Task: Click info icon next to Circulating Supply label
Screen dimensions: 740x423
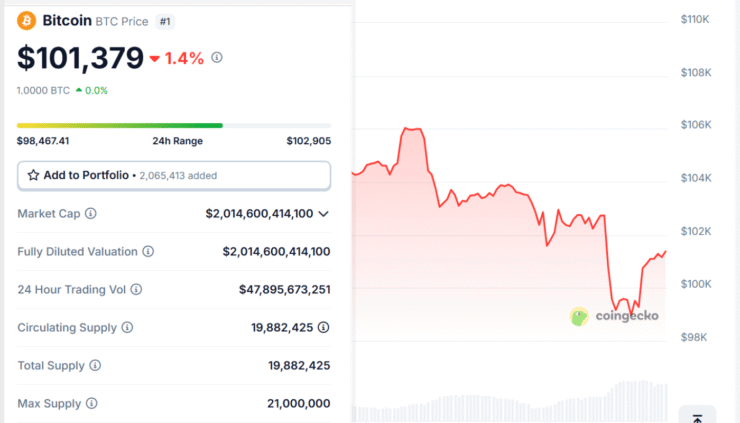Action: coord(127,327)
